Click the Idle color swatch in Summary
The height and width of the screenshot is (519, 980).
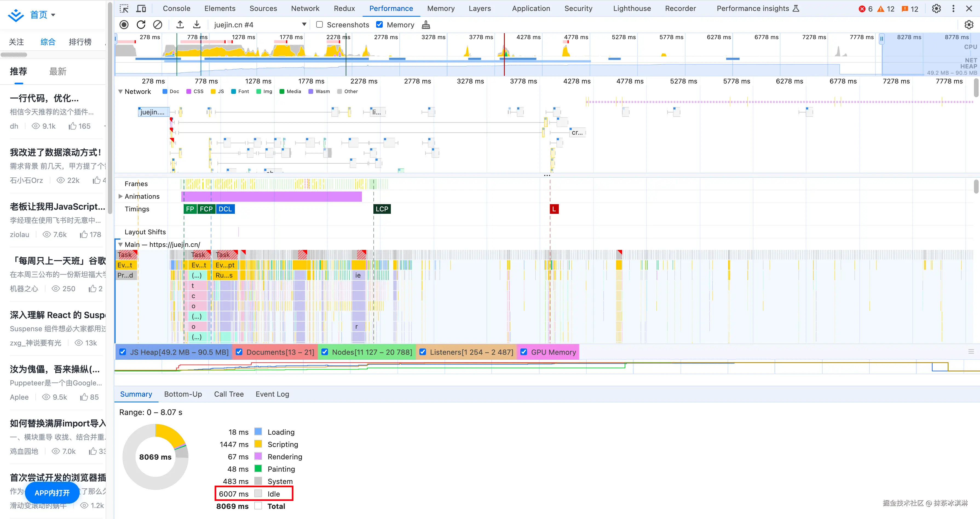click(x=258, y=494)
